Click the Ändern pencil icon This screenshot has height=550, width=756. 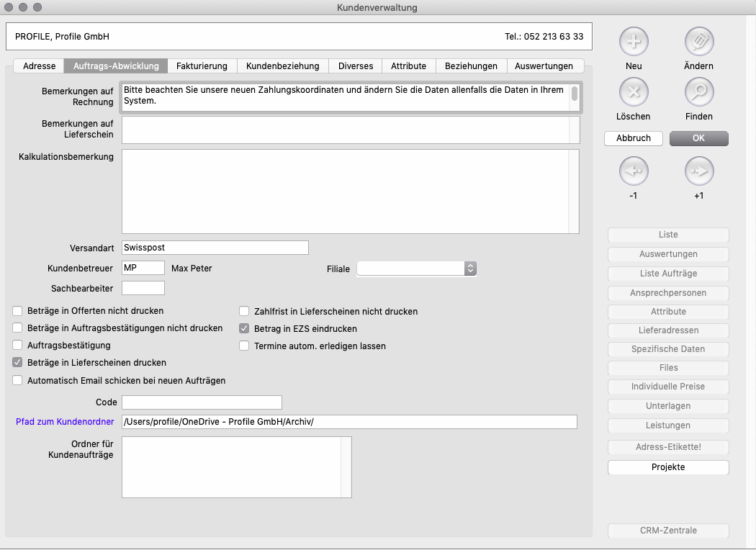698,42
